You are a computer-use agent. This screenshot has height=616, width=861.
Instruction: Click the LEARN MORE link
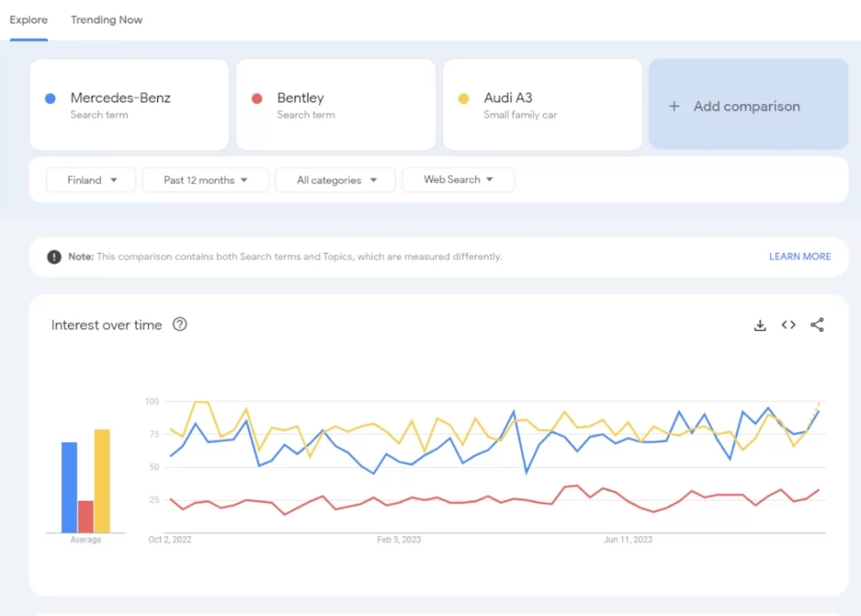799,257
